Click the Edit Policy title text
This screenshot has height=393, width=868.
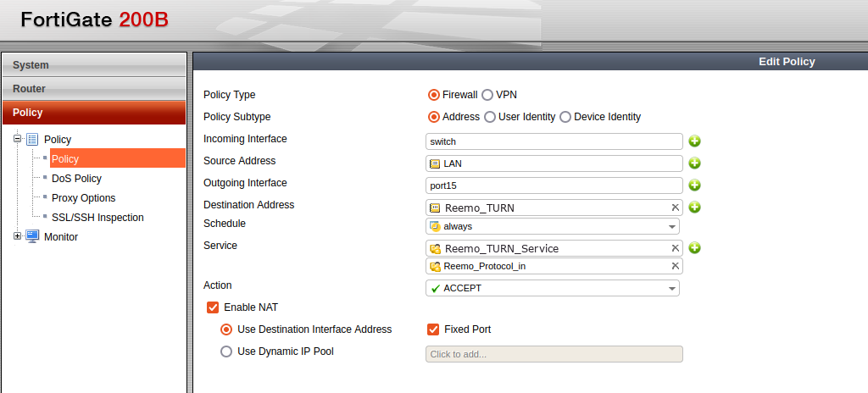(x=787, y=62)
